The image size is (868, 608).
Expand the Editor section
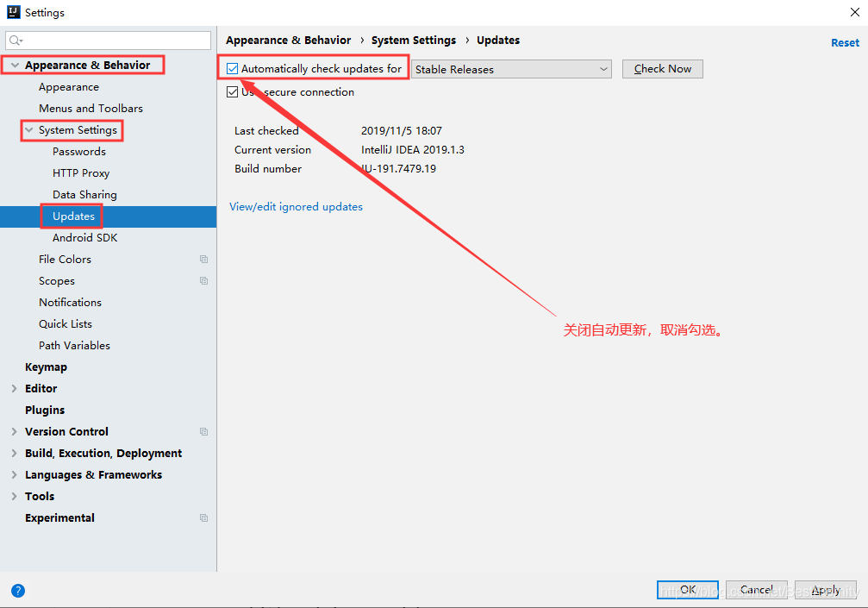pos(15,389)
